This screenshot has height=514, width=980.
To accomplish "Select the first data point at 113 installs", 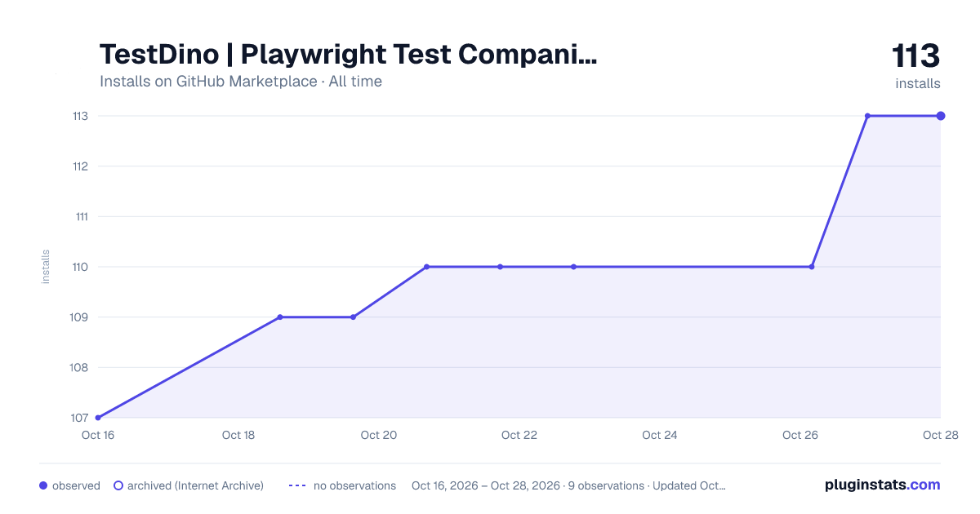I will (867, 116).
